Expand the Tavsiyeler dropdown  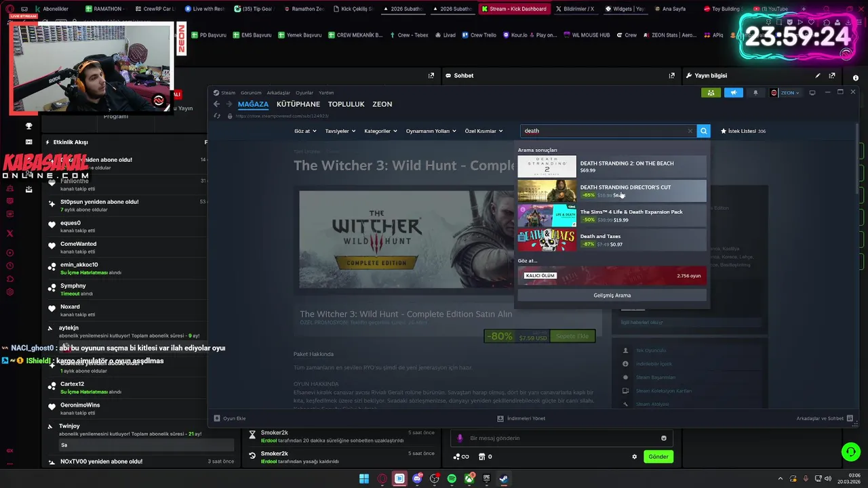point(340,131)
